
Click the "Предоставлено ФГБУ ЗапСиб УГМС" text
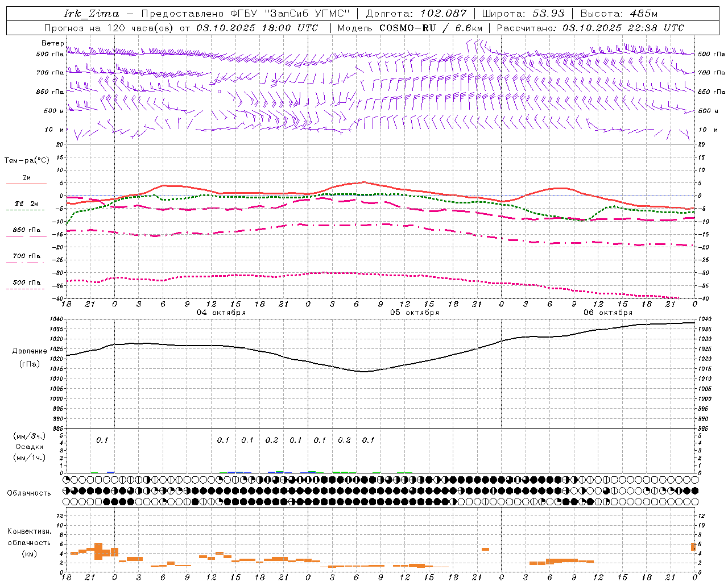245,14
